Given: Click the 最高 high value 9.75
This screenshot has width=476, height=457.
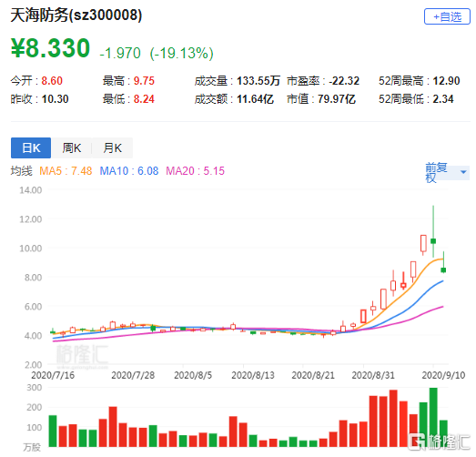Looking at the screenshot, I should point(144,81).
